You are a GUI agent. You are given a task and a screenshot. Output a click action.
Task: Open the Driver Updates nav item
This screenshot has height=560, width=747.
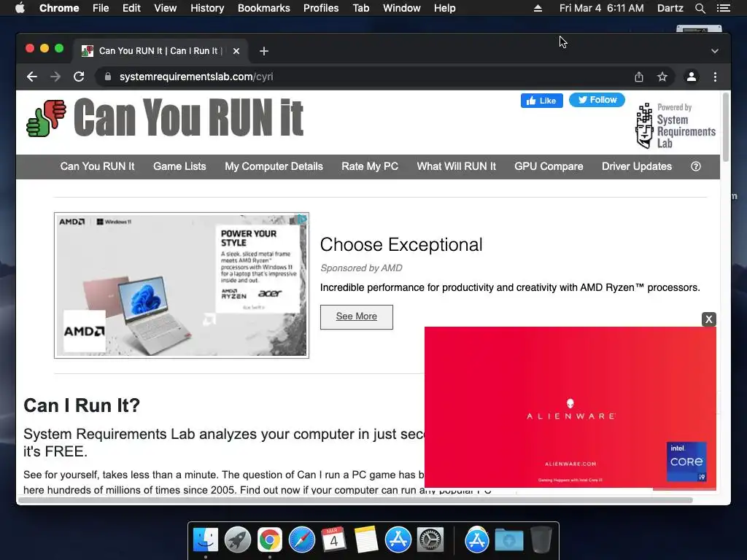click(x=637, y=166)
